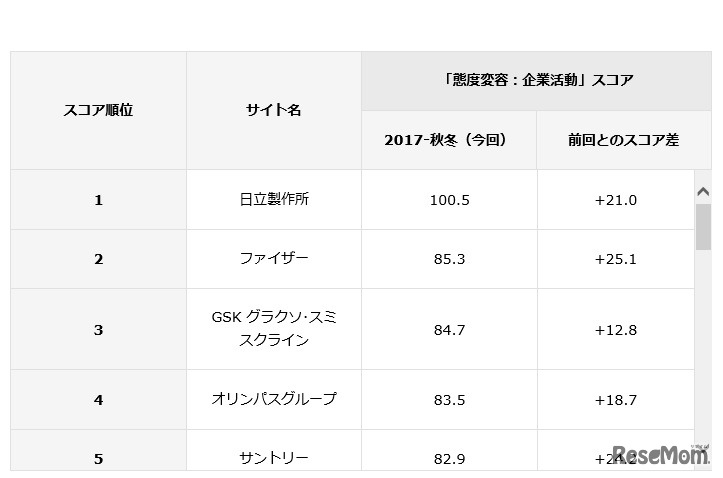Open the ファイザー site name
The height and width of the screenshot is (478, 723).
pos(273,258)
